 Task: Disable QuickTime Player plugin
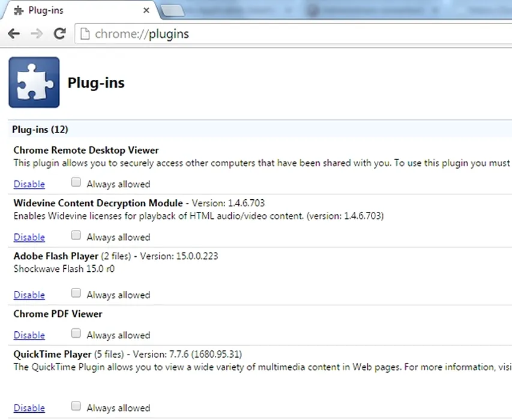click(29, 408)
